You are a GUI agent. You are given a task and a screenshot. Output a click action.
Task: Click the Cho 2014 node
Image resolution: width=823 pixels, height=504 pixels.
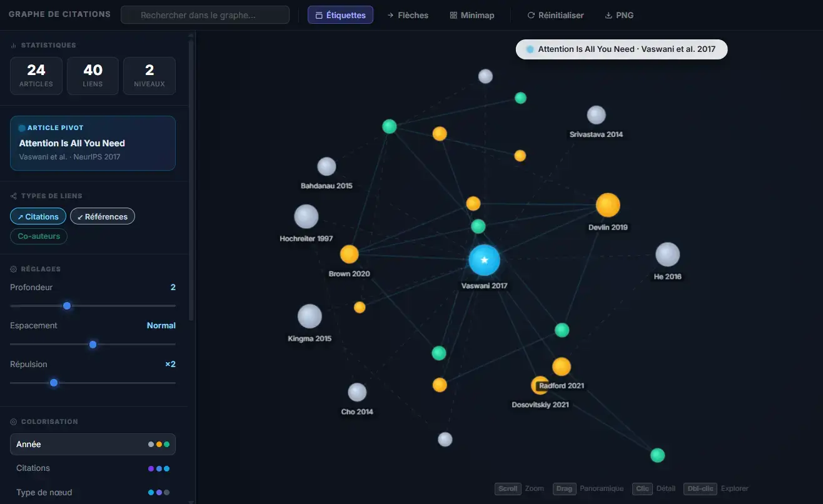pyautogui.click(x=357, y=392)
